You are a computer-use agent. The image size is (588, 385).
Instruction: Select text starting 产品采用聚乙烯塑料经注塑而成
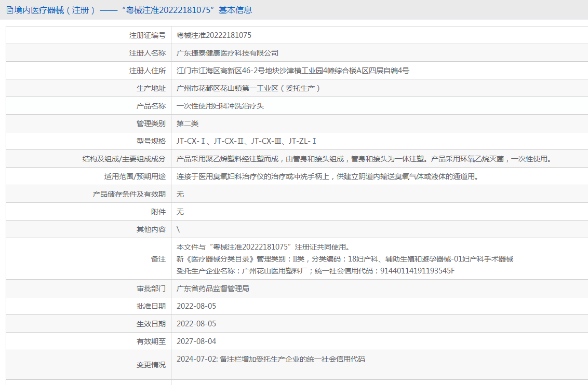coord(365,159)
